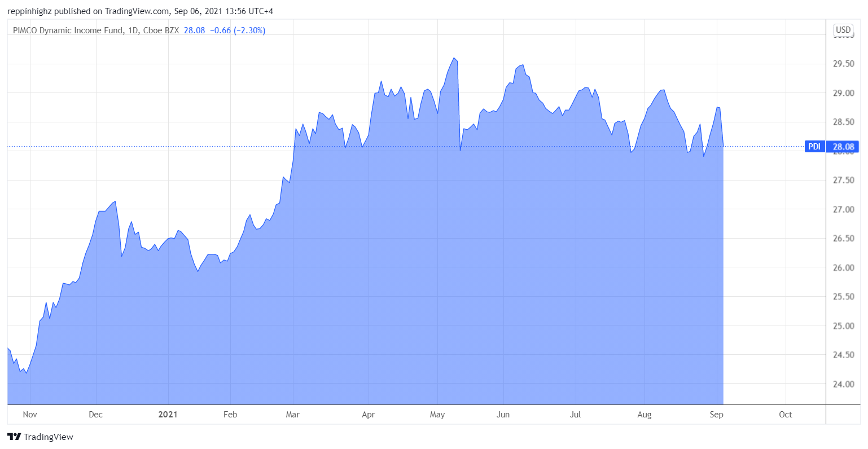Click the 25.00 price axis label
This screenshot has height=449, width=868.
[844, 326]
